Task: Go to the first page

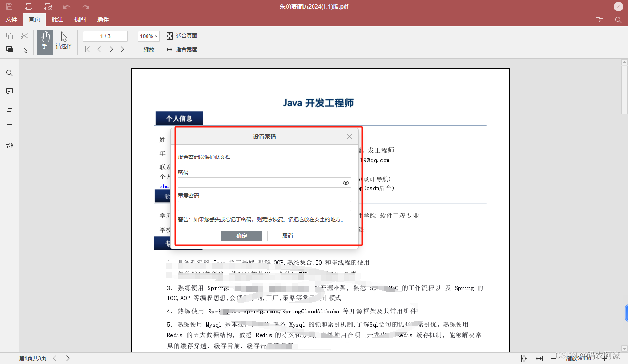Action: coord(87,49)
